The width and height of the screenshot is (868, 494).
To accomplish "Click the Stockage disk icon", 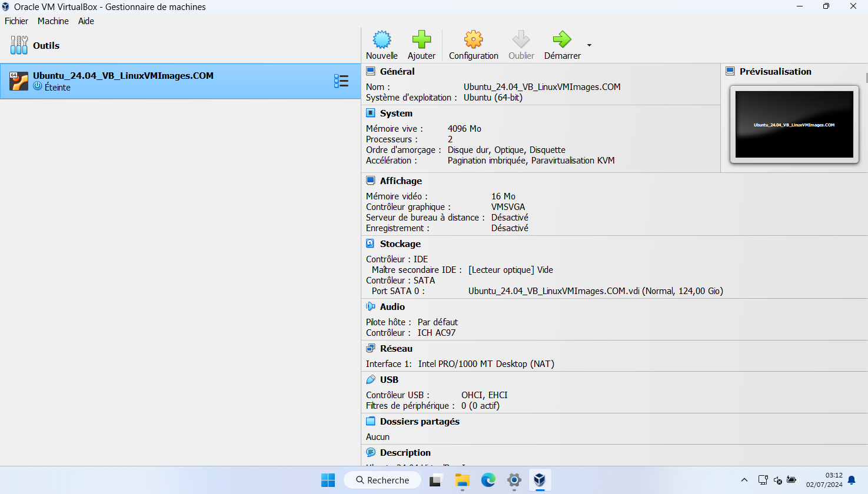I will (371, 243).
